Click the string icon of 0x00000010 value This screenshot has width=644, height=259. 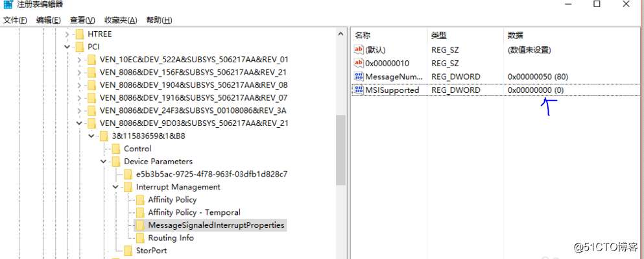359,64
